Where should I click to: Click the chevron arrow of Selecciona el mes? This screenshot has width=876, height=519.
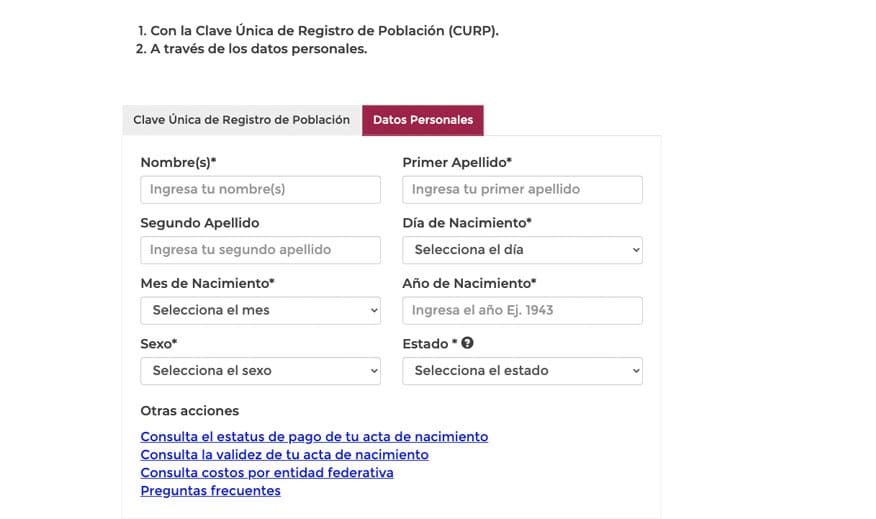coord(374,310)
